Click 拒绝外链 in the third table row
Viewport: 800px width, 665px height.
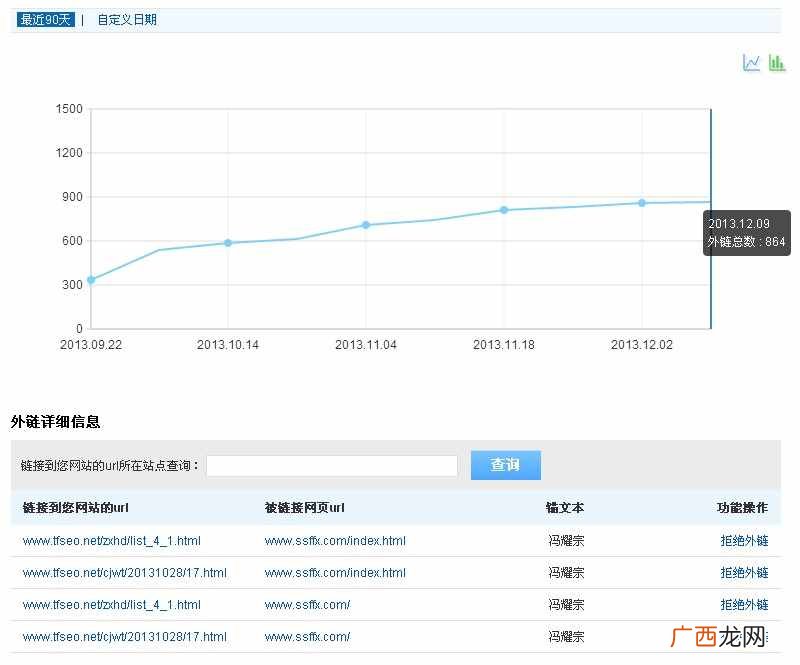[x=744, y=605]
